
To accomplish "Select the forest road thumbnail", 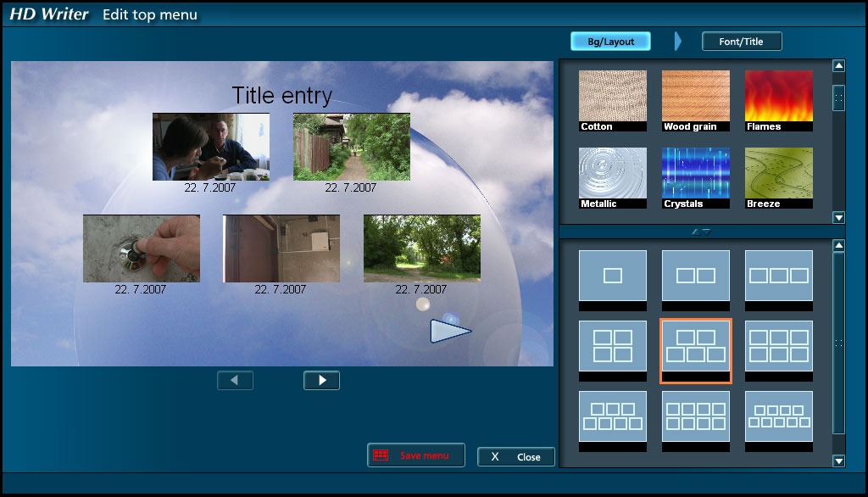I will (422, 248).
